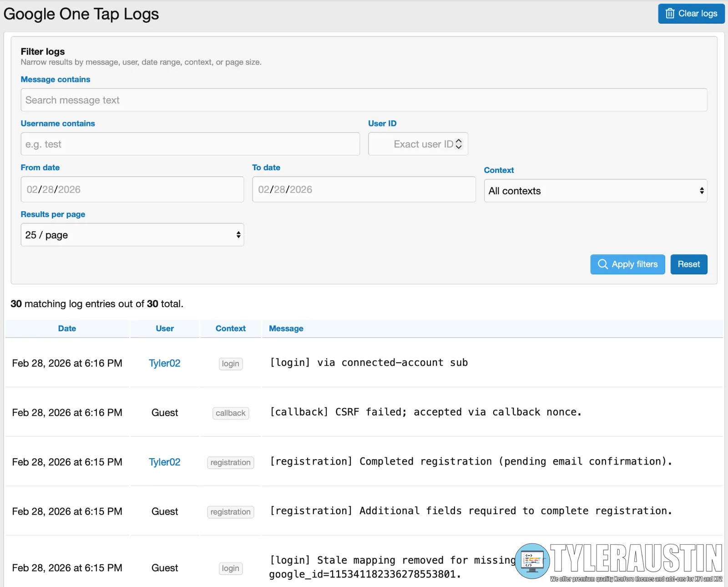The width and height of the screenshot is (728, 587).
Task: Click the Apply filters search button
Action: tap(627, 264)
